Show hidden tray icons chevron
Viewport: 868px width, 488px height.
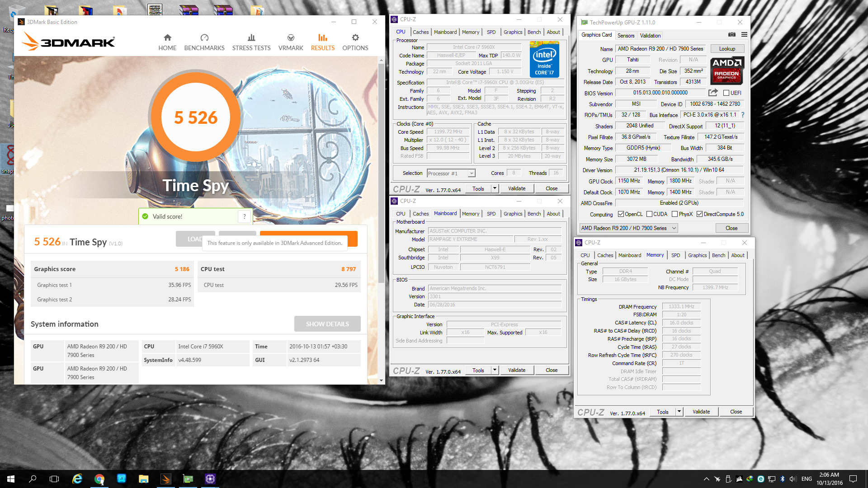[x=706, y=479]
